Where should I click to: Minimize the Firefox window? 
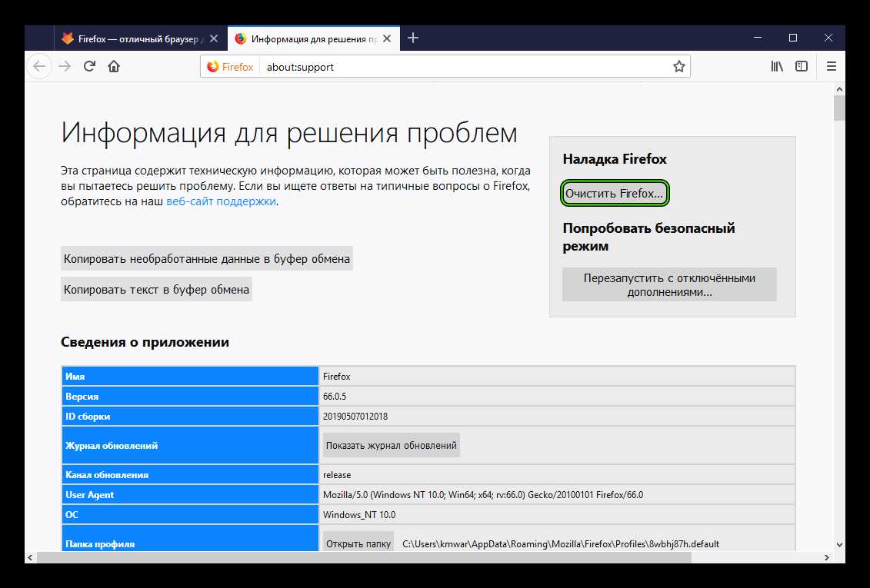(x=758, y=38)
